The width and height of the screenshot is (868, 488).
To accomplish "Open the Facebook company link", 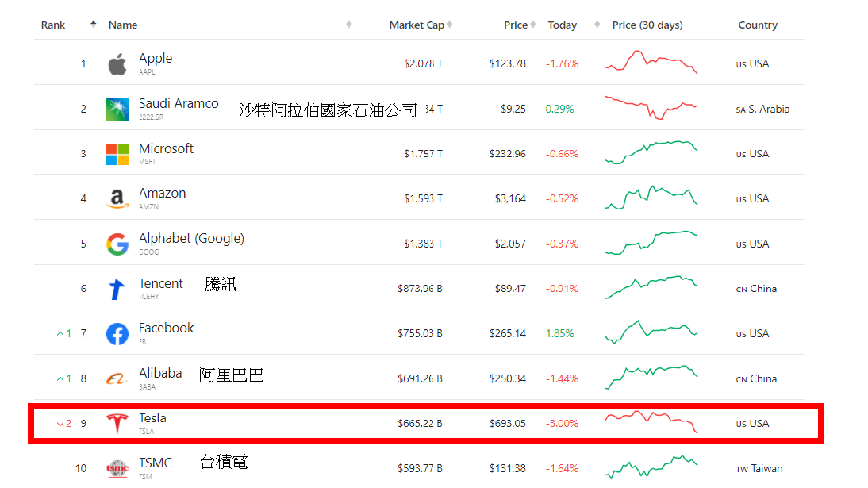I will pos(166,328).
